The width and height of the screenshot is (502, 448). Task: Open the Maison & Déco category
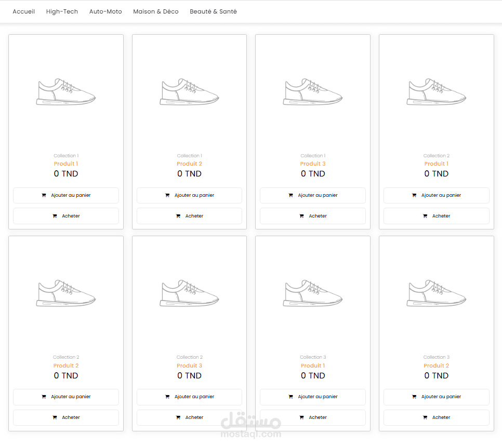click(x=155, y=11)
